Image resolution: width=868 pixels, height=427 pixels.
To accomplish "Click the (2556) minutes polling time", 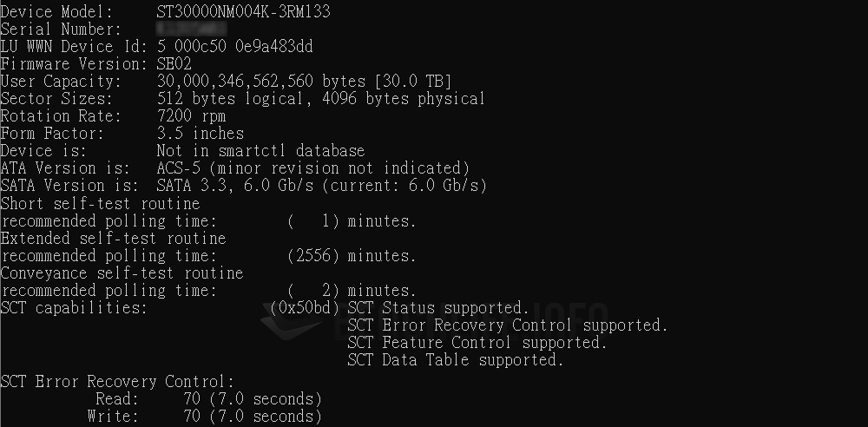I will tap(352, 256).
